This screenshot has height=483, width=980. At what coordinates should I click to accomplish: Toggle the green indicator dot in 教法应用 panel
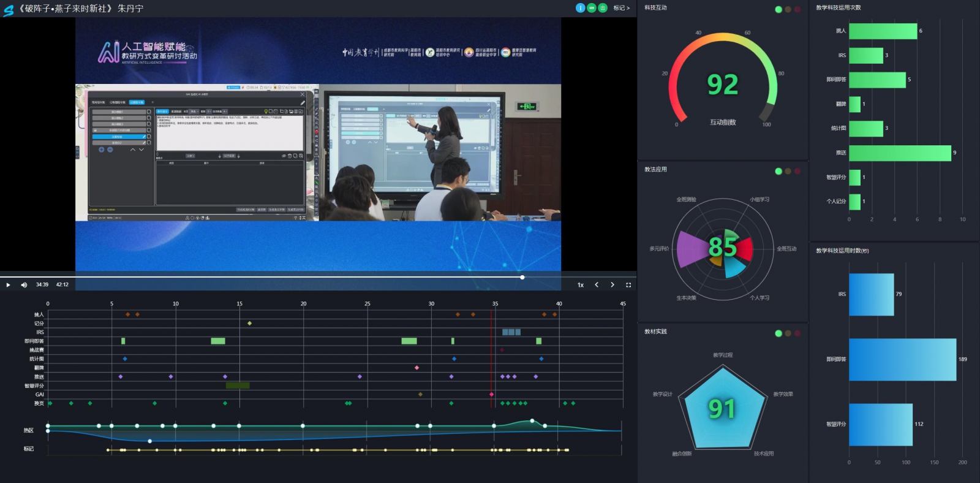tap(778, 171)
